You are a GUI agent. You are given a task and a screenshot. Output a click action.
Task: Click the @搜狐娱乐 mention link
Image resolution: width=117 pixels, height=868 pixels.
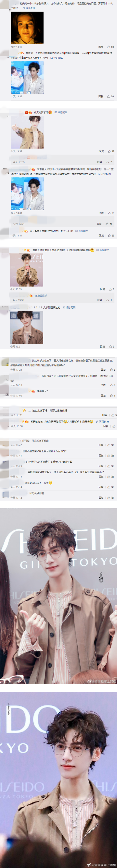tap(41, 296)
